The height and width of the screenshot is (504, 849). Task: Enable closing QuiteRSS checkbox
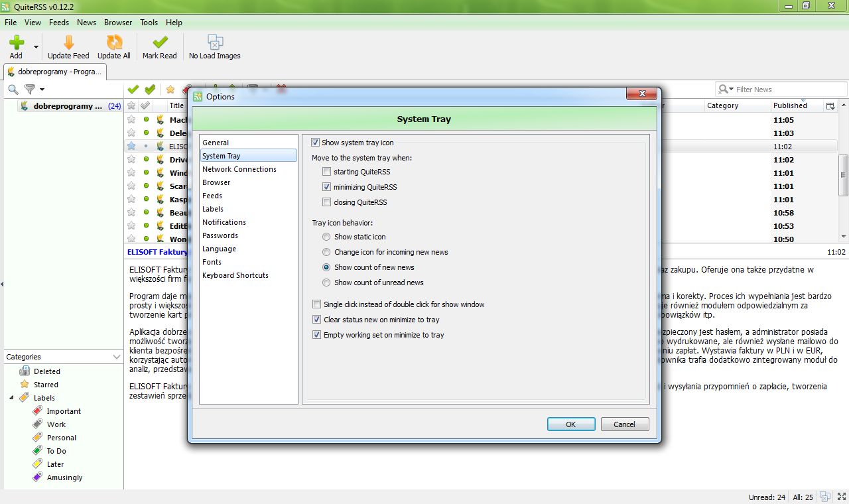click(x=326, y=202)
